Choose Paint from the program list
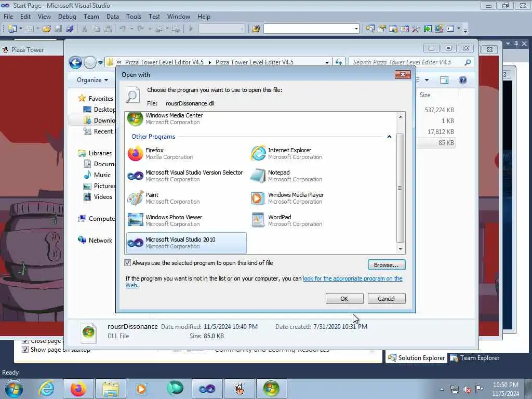This screenshot has width=532, height=399. [186, 198]
